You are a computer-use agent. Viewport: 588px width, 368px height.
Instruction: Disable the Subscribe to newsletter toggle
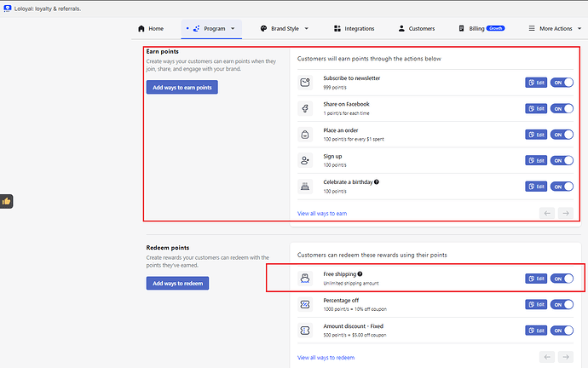pos(562,83)
